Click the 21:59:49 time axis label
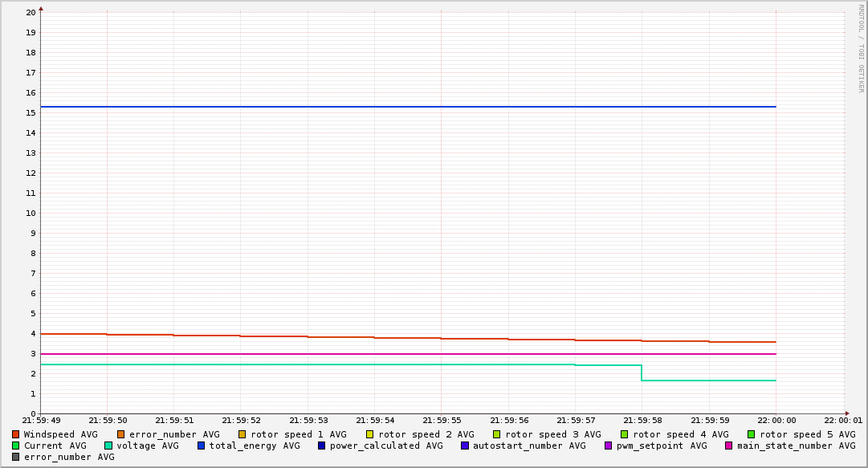 [41, 420]
